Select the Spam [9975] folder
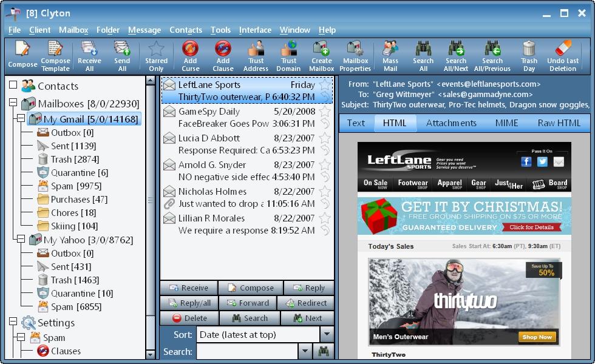Image resolution: width=595 pixels, height=364 pixels. coord(69,186)
